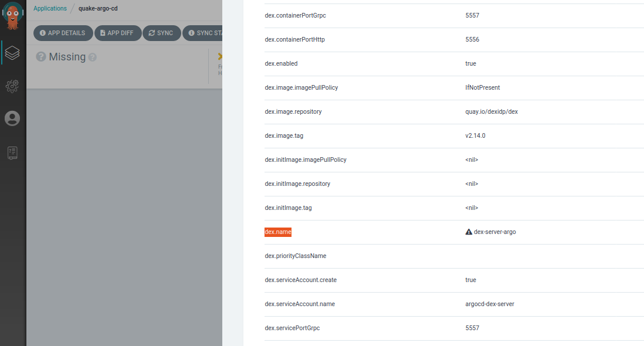Open the User Info avatar icon
Viewport: 644px width, 346px height.
(12, 118)
